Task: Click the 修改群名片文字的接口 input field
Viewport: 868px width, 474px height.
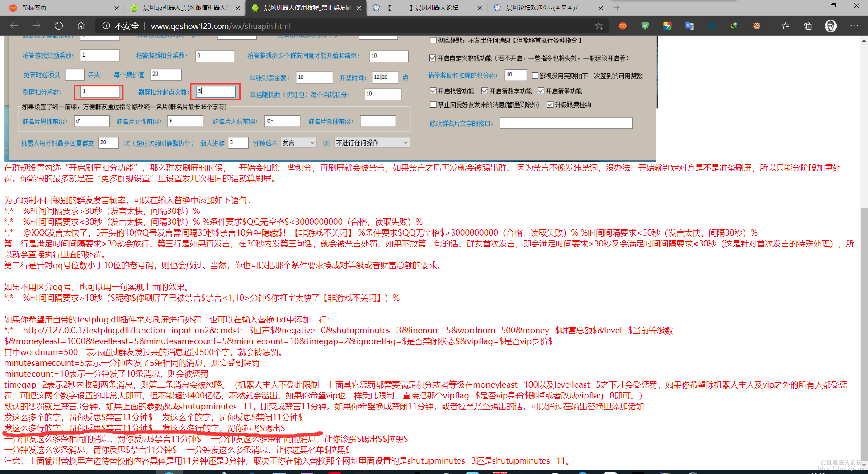Action: click(x=566, y=123)
